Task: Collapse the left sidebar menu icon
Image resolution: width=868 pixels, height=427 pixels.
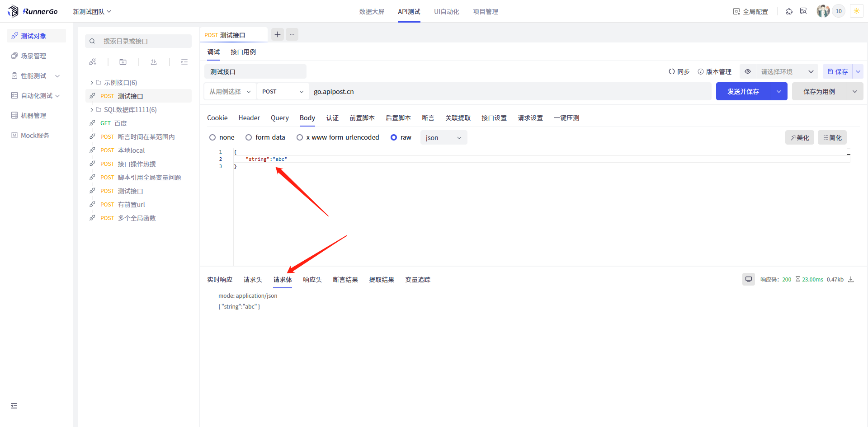Action: [x=14, y=406]
